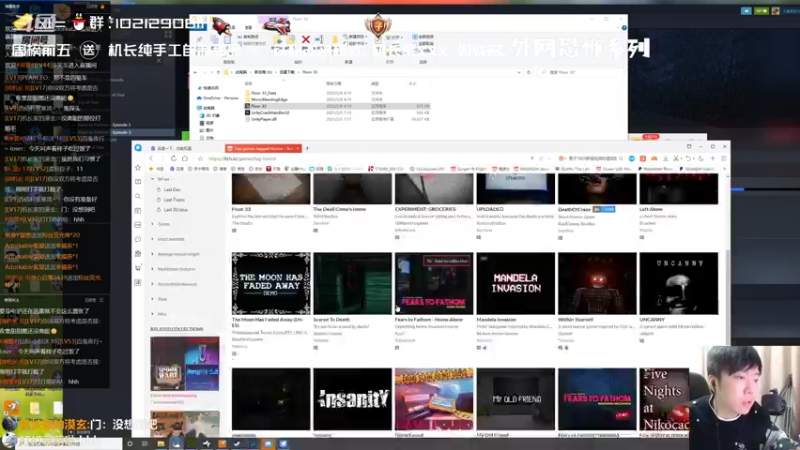Click the favorites star in browser sidebar
Screen dimensions: 800x450
click(x=138, y=167)
